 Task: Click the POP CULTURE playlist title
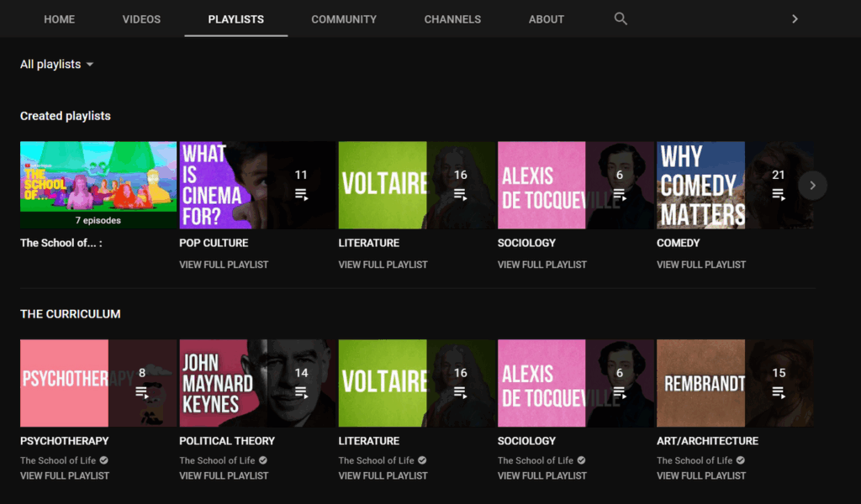tap(214, 243)
